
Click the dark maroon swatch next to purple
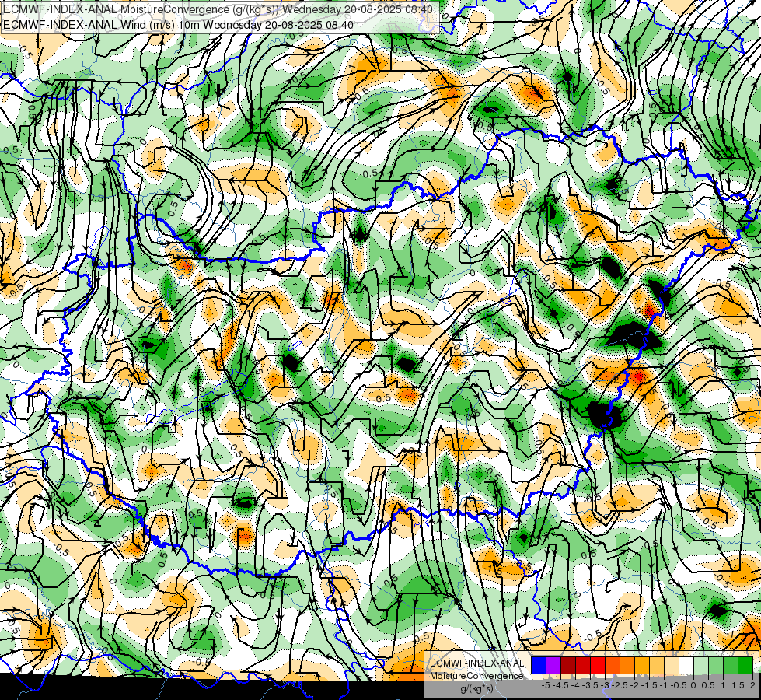coord(568,665)
